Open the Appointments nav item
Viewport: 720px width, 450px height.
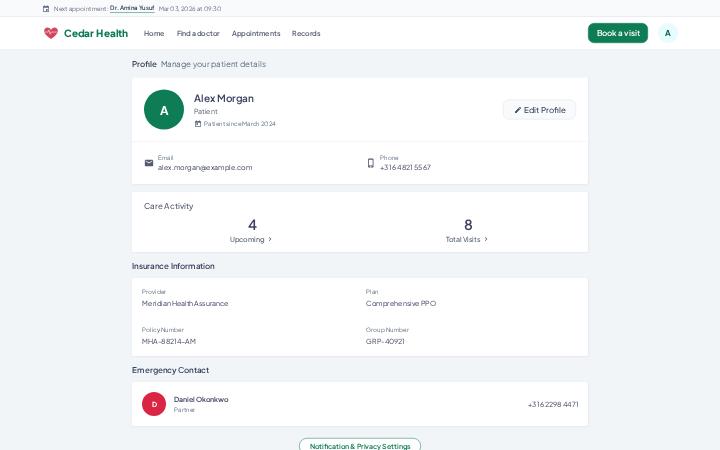(x=256, y=34)
